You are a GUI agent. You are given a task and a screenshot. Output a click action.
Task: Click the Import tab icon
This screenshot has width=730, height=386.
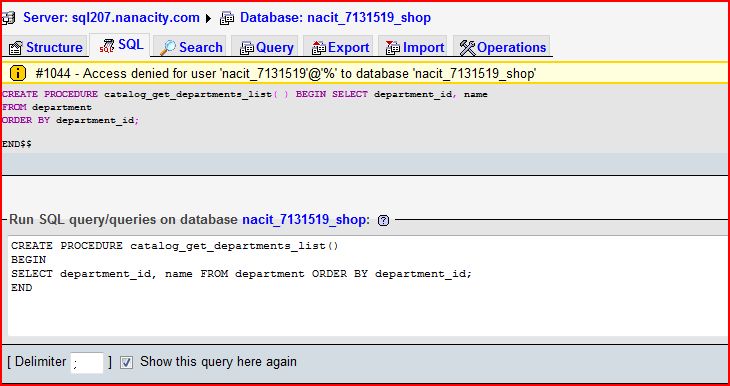(x=393, y=47)
